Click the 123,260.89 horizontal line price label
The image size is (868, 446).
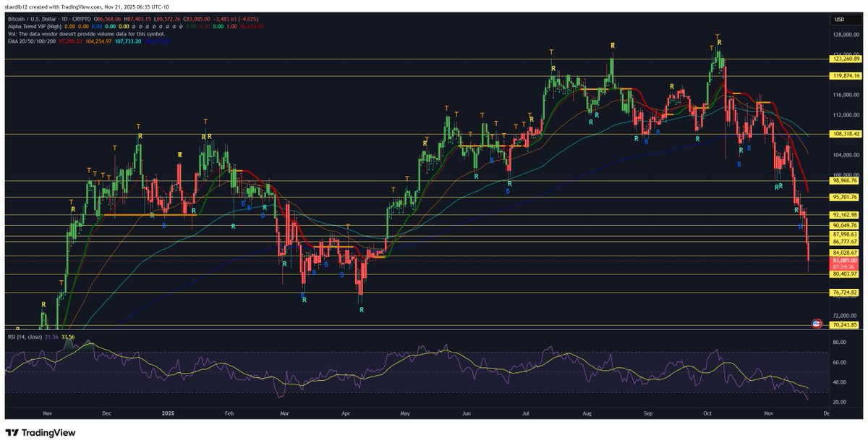click(845, 59)
